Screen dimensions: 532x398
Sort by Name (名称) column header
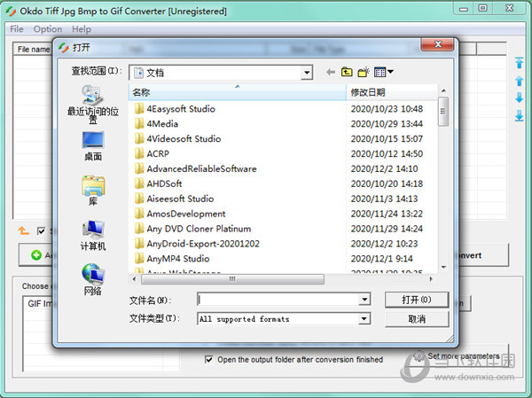pyautogui.click(x=237, y=92)
